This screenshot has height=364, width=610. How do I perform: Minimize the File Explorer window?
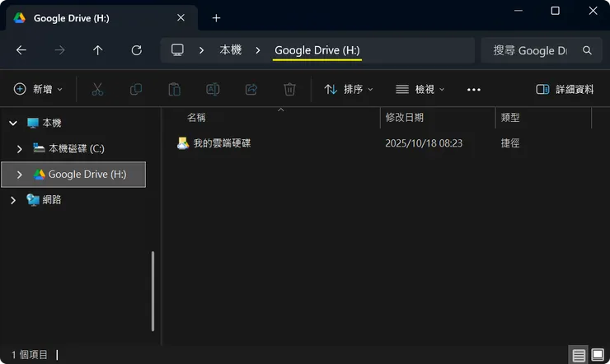click(x=518, y=11)
